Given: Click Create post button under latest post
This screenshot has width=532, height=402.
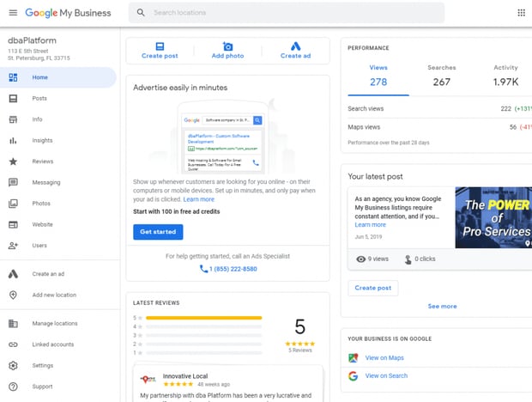Looking at the screenshot, I should pos(373,288).
